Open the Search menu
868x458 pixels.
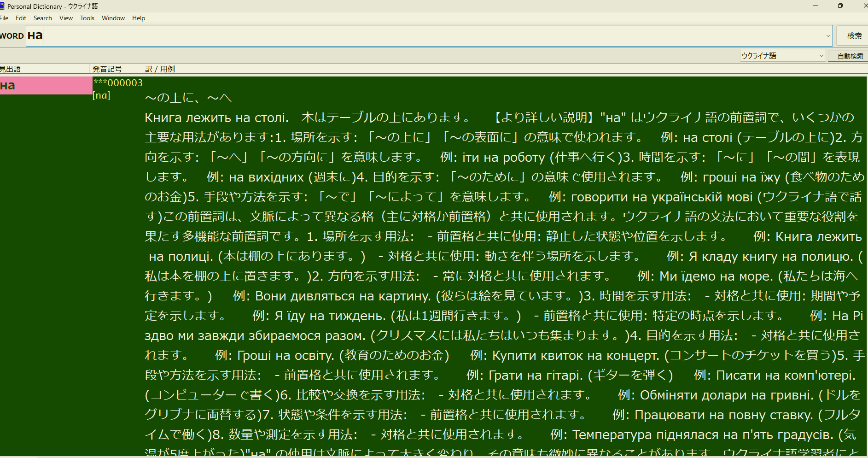click(43, 18)
